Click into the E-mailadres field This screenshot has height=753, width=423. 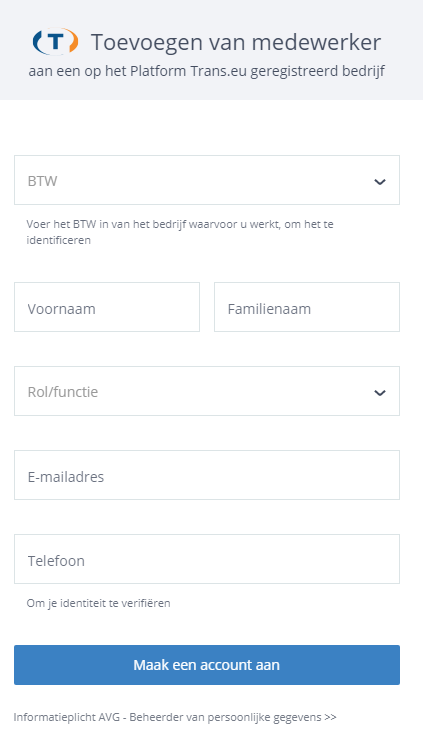[x=207, y=475]
